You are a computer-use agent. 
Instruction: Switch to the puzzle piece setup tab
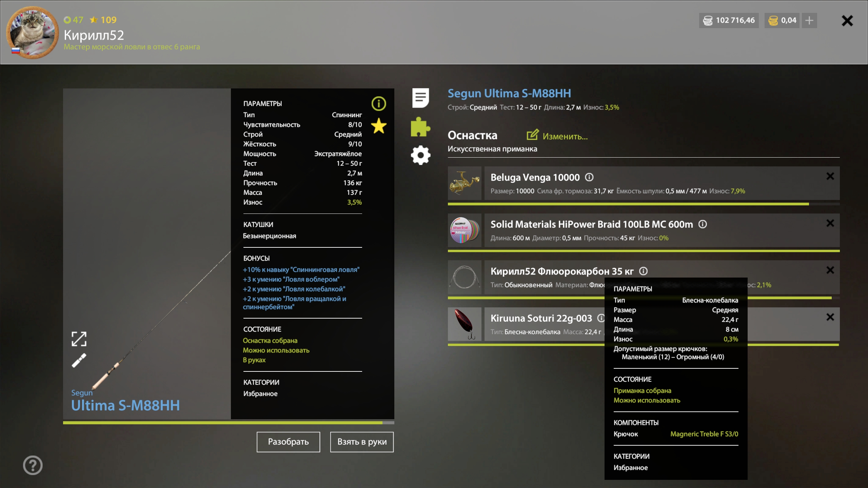pyautogui.click(x=420, y=127)
